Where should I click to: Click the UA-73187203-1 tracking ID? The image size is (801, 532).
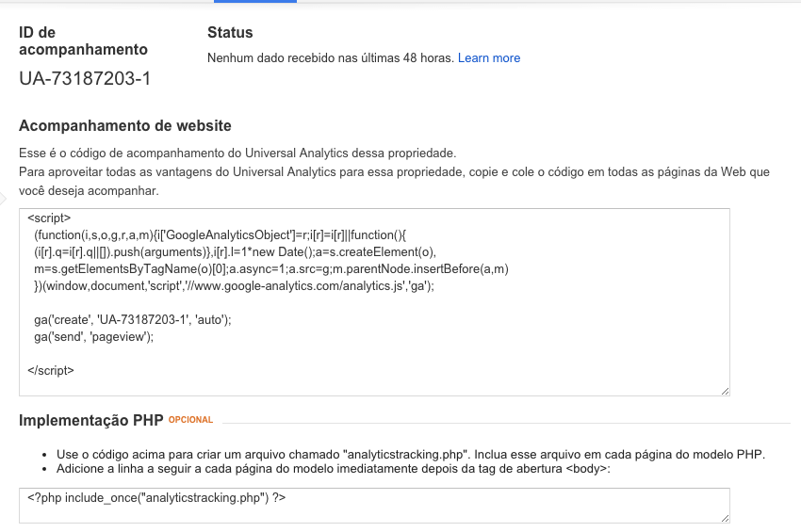85,78
